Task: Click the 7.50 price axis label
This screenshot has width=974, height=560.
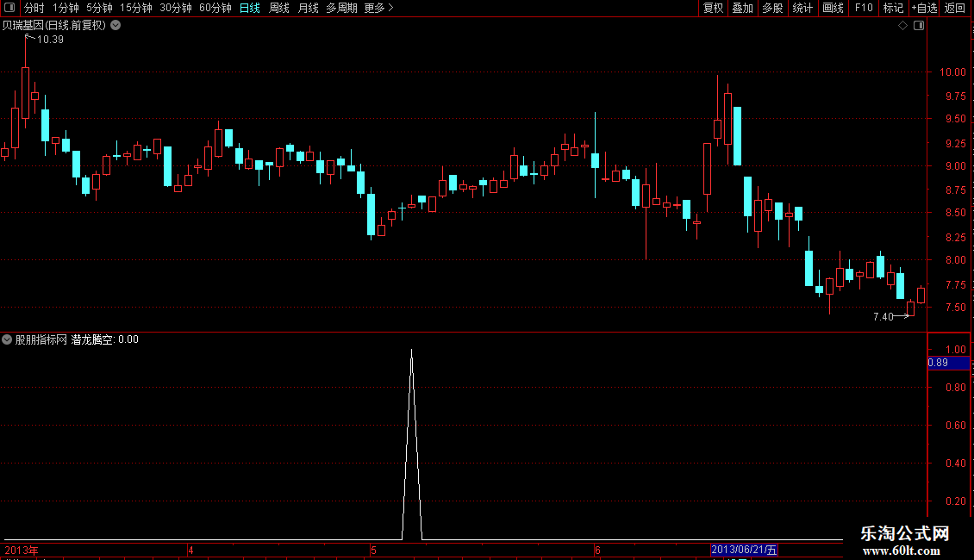Action: [955, 308]
